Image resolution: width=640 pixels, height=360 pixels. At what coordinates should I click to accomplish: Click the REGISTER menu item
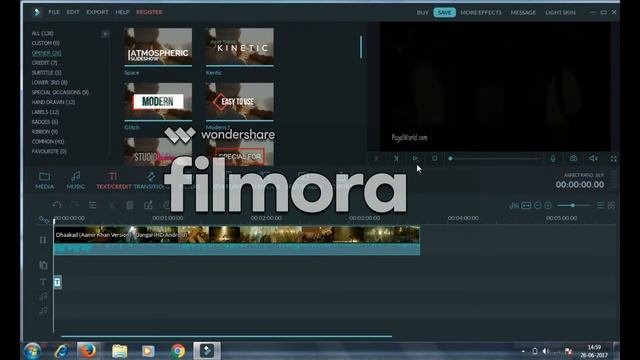coord(149,12)
